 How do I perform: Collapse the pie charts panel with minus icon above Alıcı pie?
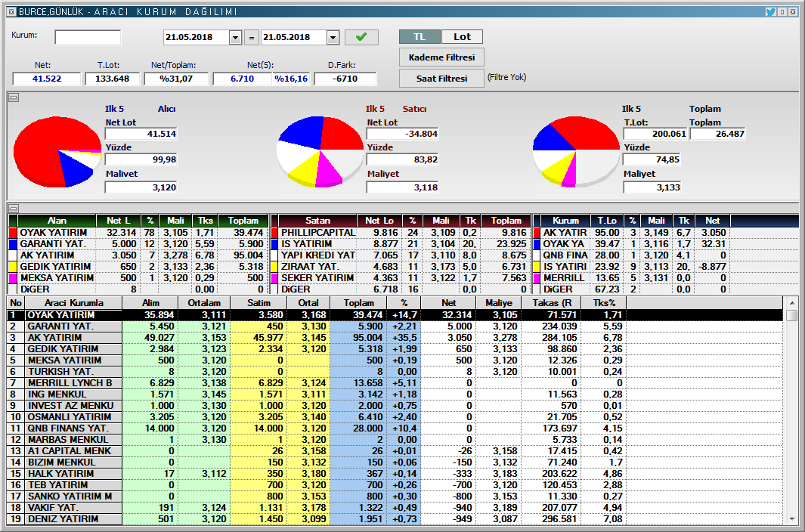coord(14,97)
